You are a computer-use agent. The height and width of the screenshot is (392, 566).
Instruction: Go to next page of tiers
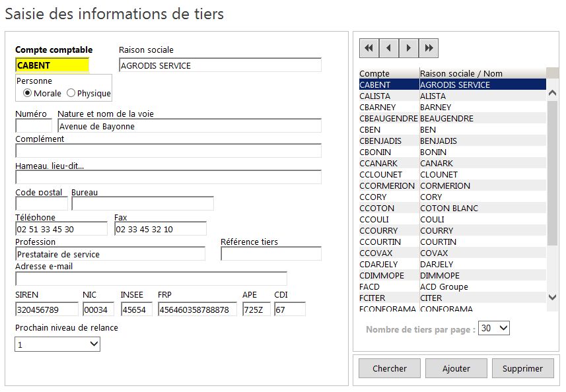409,48
